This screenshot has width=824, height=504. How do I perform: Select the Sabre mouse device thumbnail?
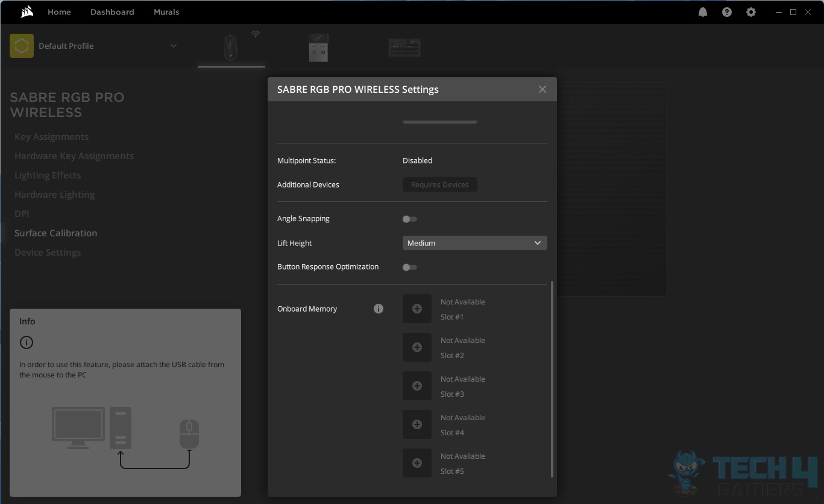(231, 47)
